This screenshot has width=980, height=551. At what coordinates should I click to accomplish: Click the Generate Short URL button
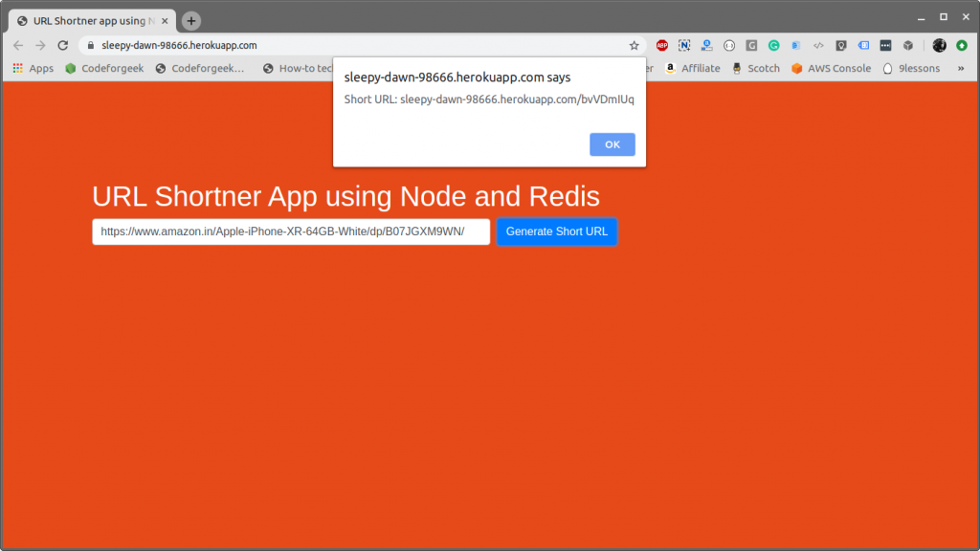556,231
